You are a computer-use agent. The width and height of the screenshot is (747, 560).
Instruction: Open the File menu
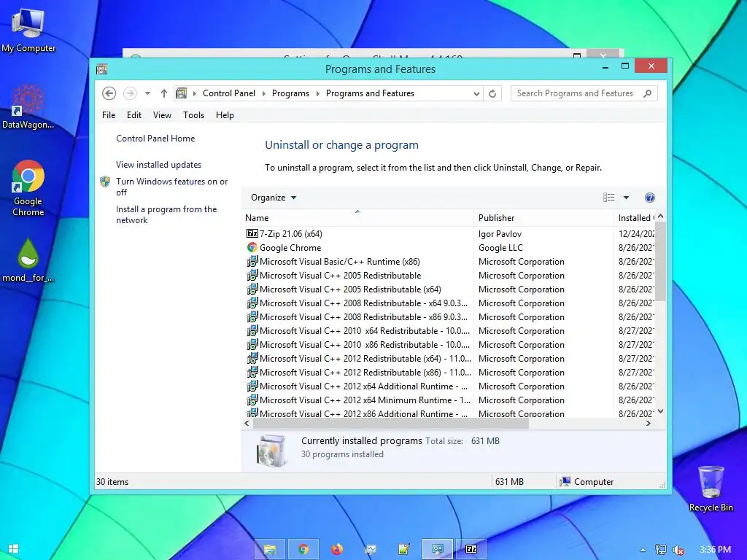tap(109, 115)
